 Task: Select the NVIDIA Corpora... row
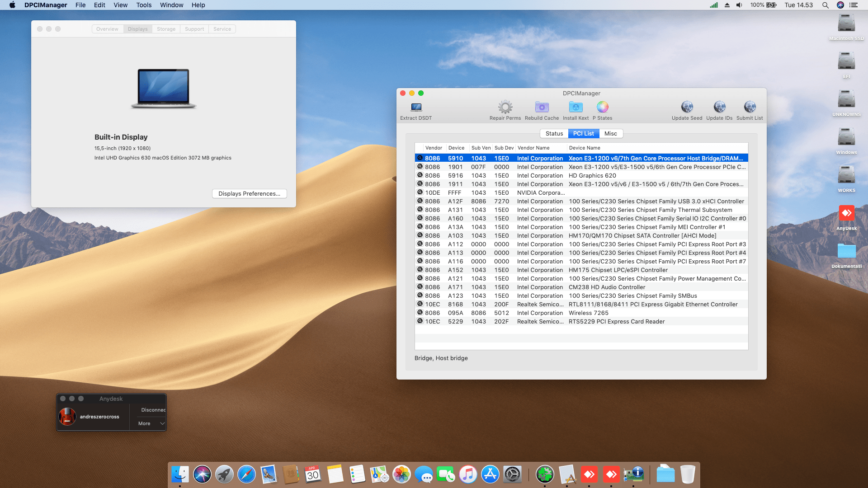tap(581, 192)
